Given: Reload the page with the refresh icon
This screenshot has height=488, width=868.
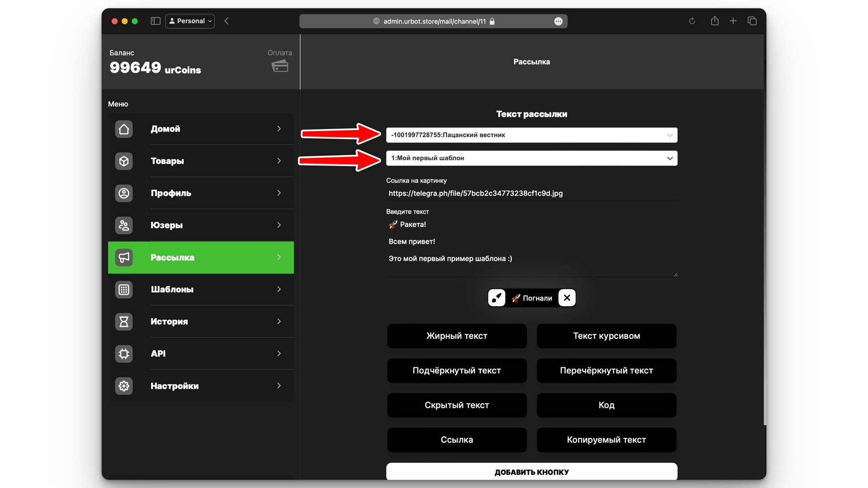Looking at the screenshot, I should (692, 21).
